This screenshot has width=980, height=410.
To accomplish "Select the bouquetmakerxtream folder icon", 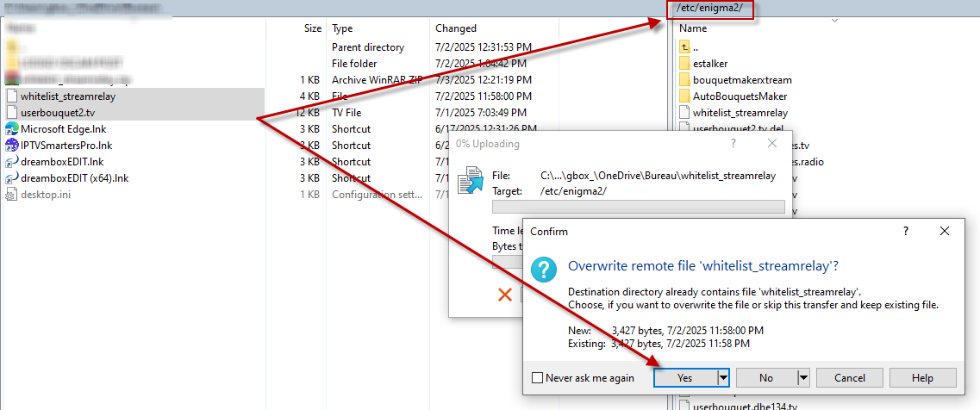I will pos(684,79).
